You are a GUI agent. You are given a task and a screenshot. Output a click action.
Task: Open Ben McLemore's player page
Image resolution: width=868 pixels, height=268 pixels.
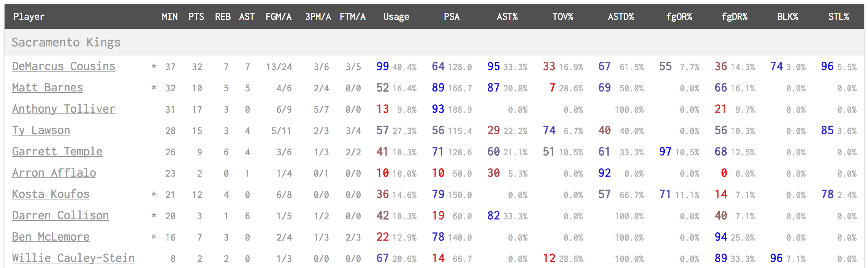(51, 237)
